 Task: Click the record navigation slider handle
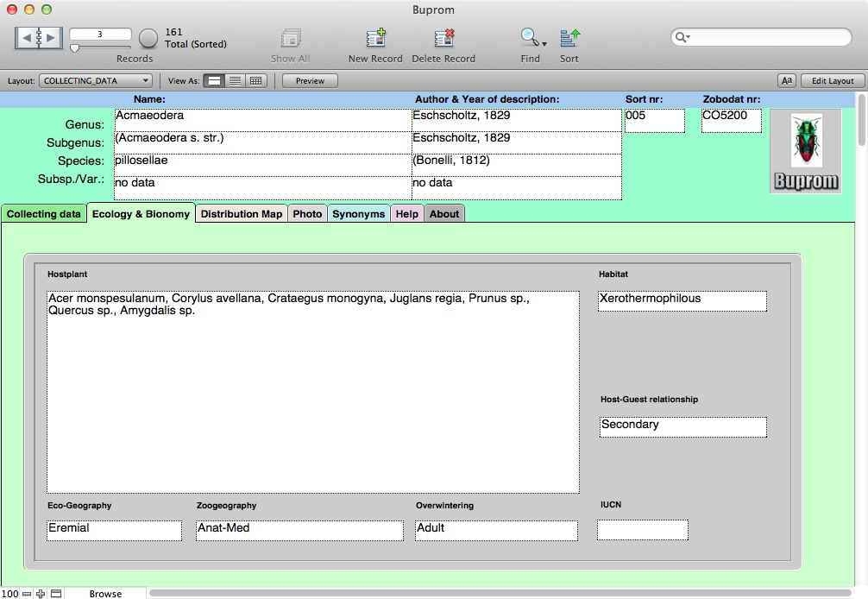74,48
